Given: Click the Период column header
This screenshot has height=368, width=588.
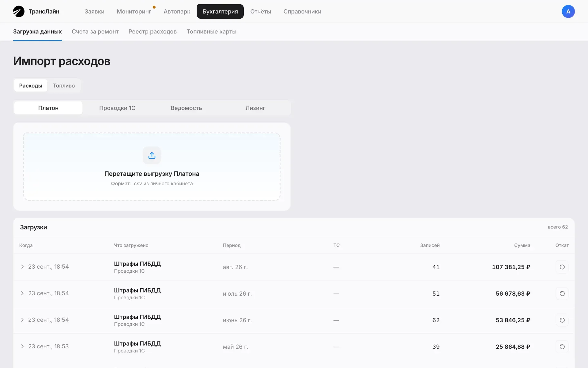Looking at the screenshot, I should [x=232, y=245].
